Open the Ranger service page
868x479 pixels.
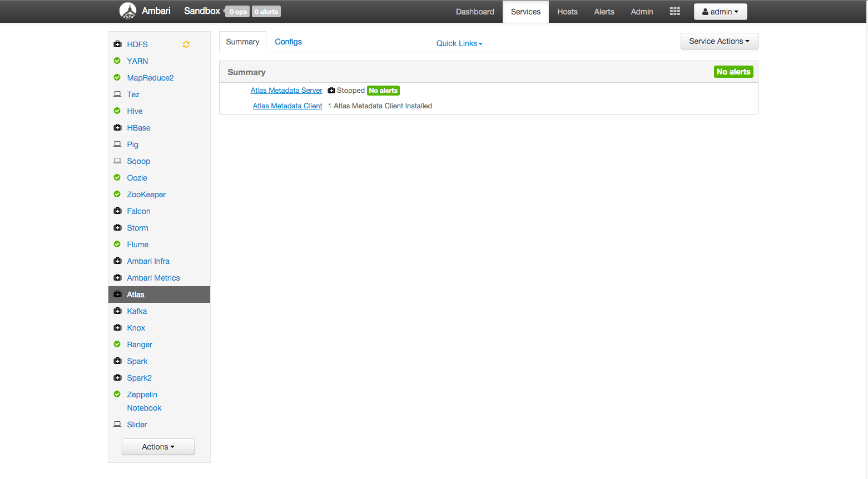tap(140, 345)
